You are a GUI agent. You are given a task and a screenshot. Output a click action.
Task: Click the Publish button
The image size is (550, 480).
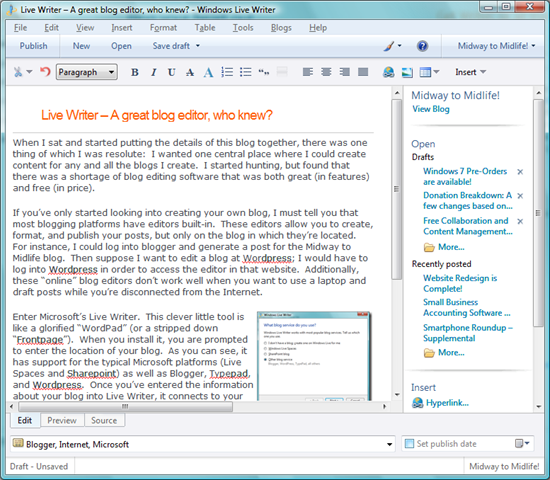pyautogui.click(x=33, y=46)
